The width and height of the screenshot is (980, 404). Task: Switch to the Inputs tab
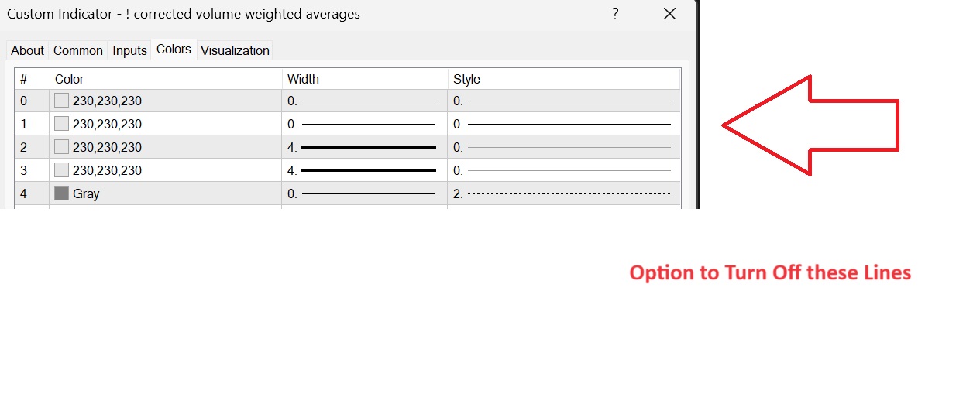pyautogui.click(x=129, y=50)
